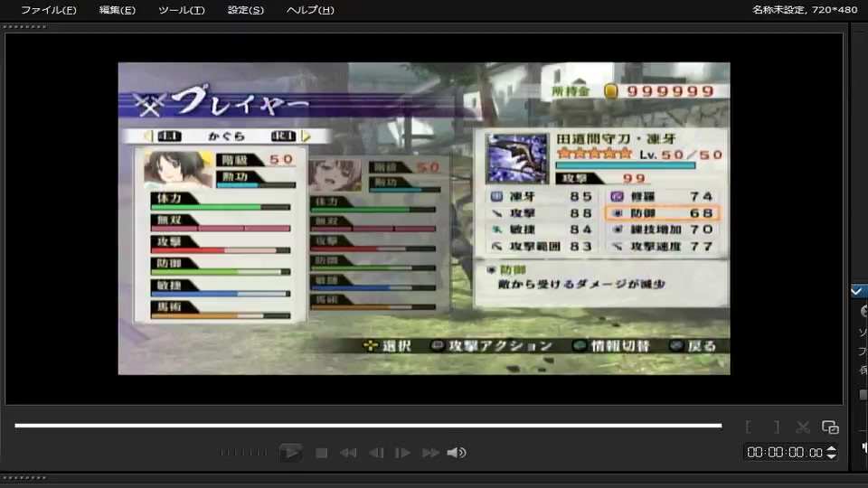The image size is (868, 488).
Task: Click the 攻撃アクション hint in preview
Action: click(492, 346)
